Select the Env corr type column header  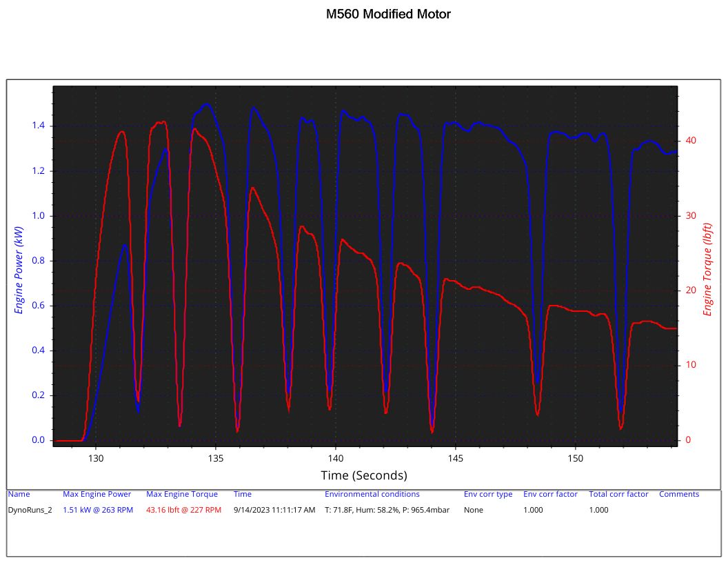[488, 494]
